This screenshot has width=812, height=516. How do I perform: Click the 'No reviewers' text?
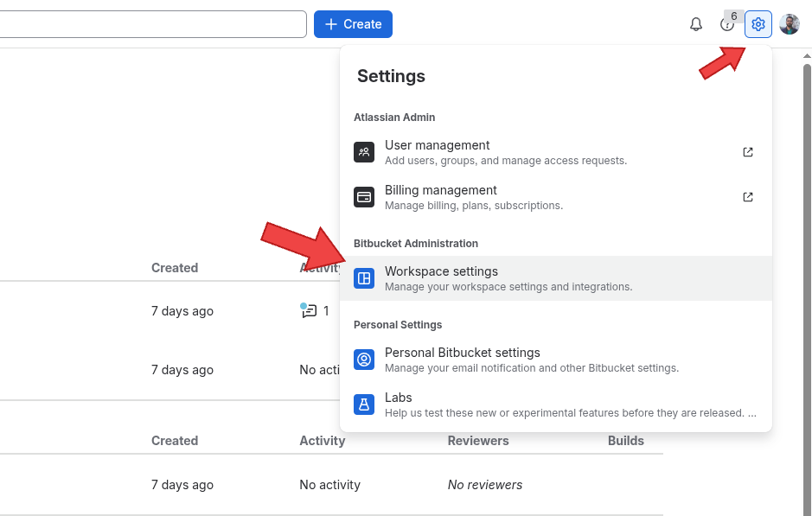point(485,485)
